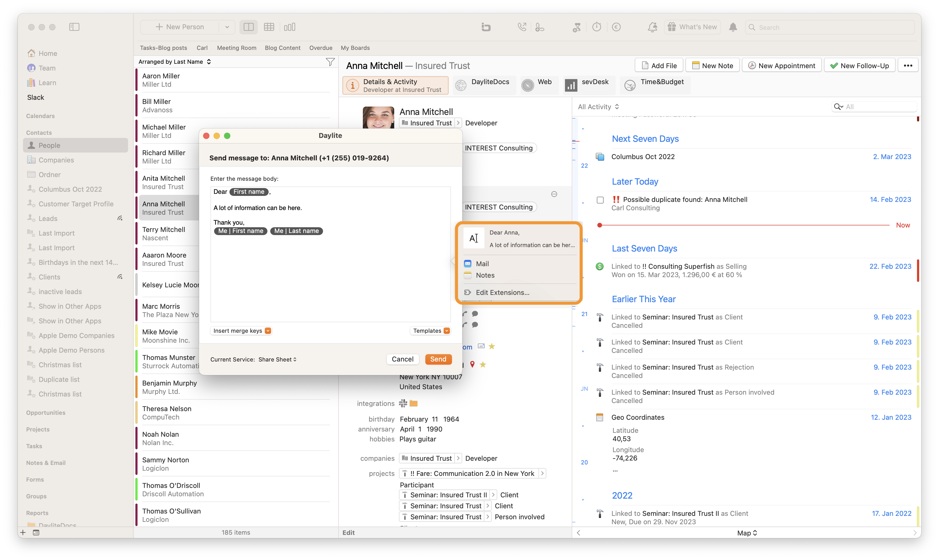Toggle the split view layout button

(x=248, y=27)
